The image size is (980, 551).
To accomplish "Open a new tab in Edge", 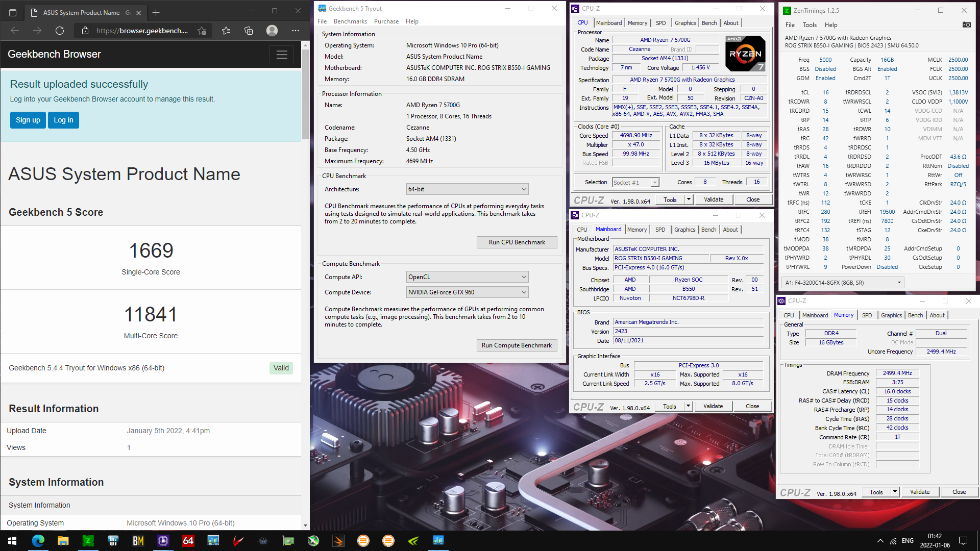I will click(x=156, y=12).
